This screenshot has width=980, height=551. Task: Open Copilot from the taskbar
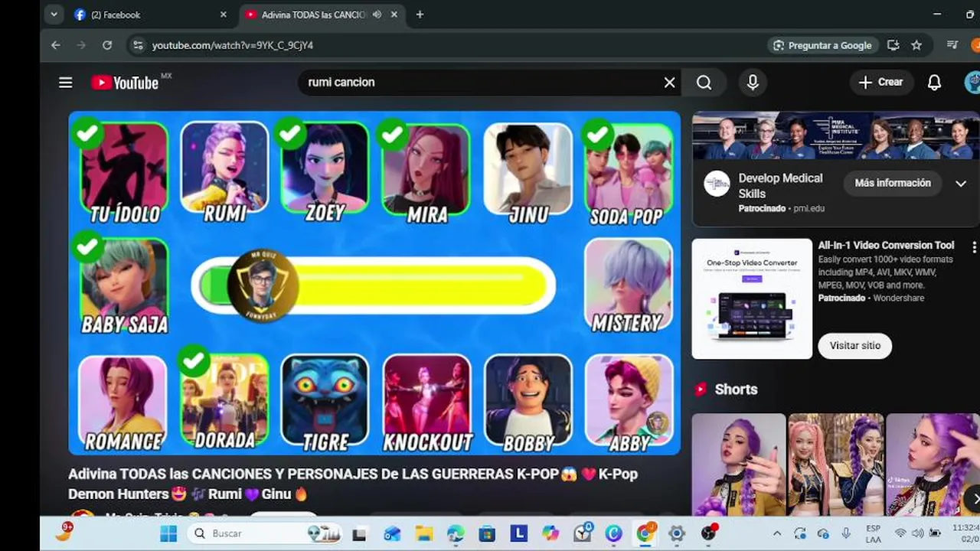[550, 533]
